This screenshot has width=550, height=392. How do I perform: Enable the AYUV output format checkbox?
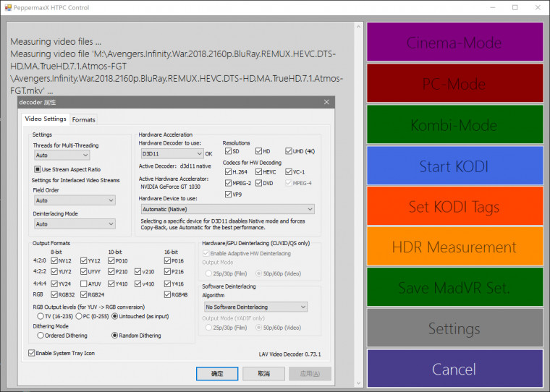83,284
